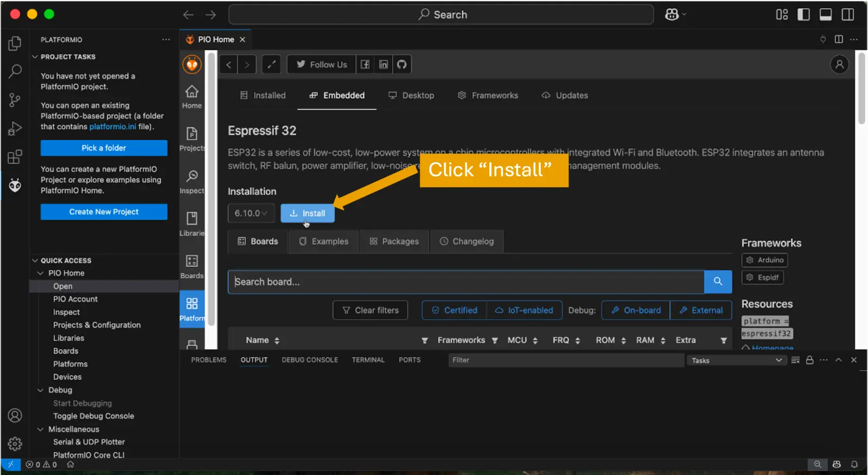Viewport: 868px width, 475px height.
Task: Open the Boards section in PIO Home
Action: 192,267
